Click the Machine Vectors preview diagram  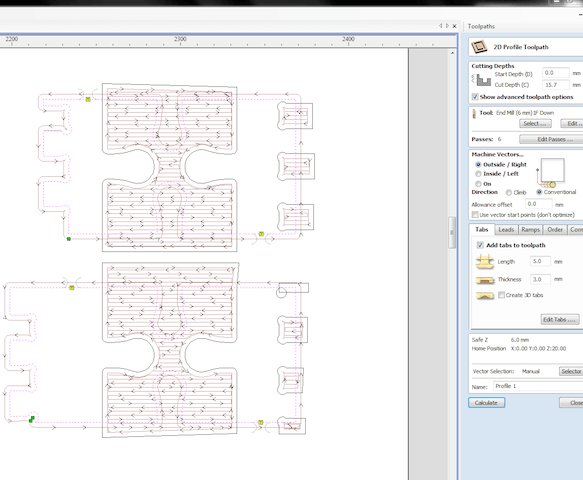[551, 173]
